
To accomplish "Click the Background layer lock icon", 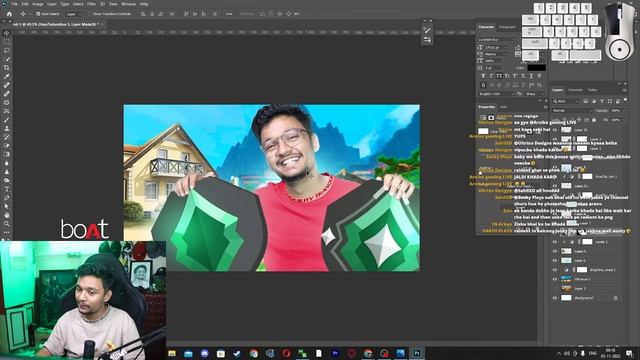I will click(616, 298).
